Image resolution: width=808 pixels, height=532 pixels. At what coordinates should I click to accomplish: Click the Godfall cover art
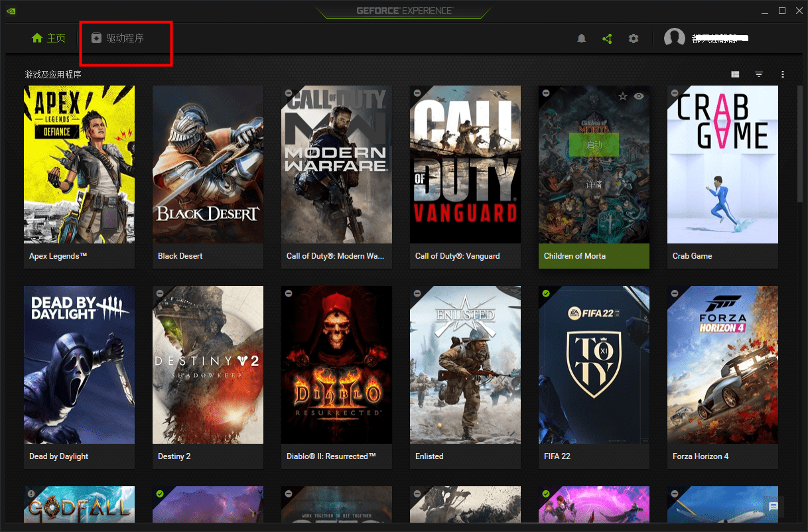(x=79, y=504)
